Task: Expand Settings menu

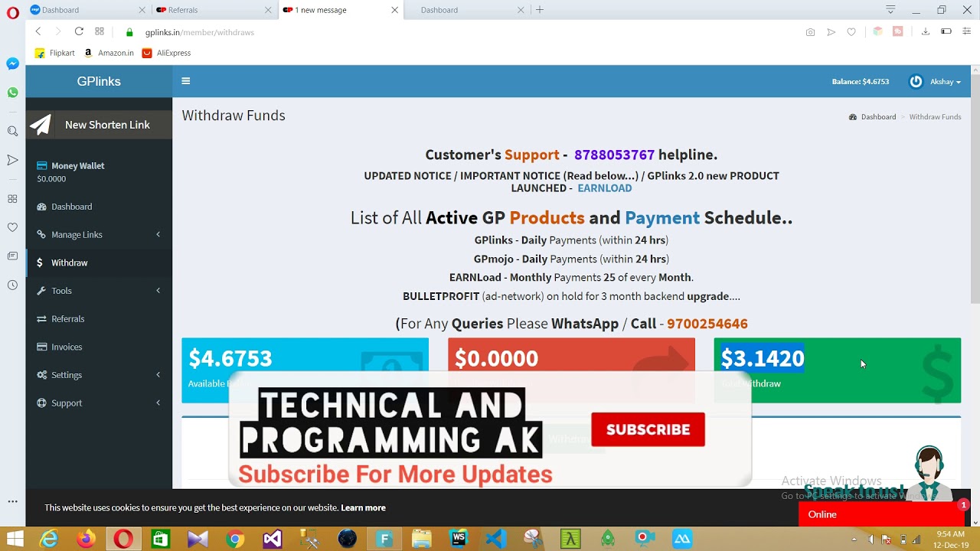Action: coord(99,375)
